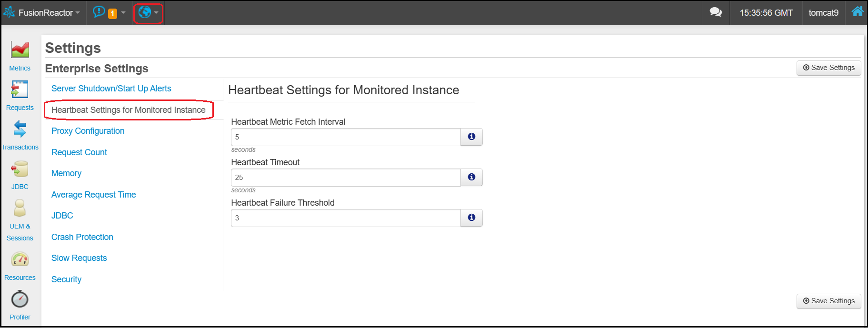Expand the globe enterprise dropdown
868x328 pixels.
(x=148, y=12)
